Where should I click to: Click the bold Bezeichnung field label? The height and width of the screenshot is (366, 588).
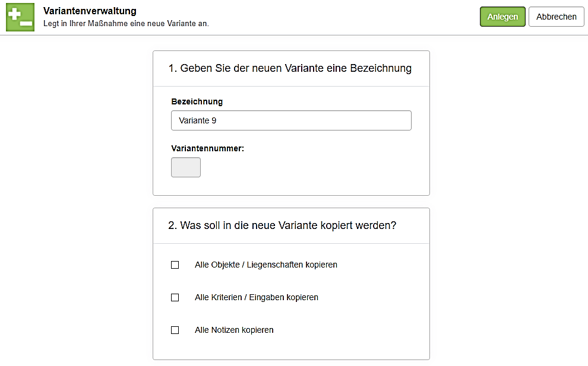(x=197, y=102)
